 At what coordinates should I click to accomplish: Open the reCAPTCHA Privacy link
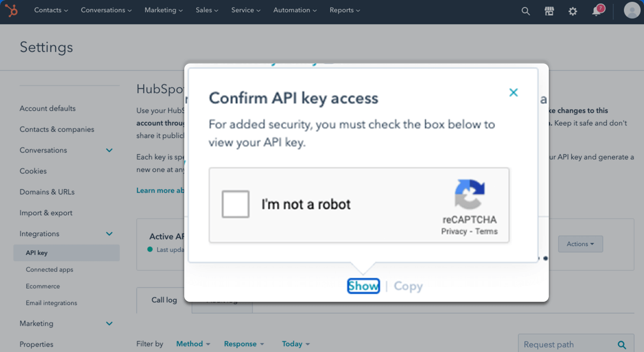click(454, 231)
